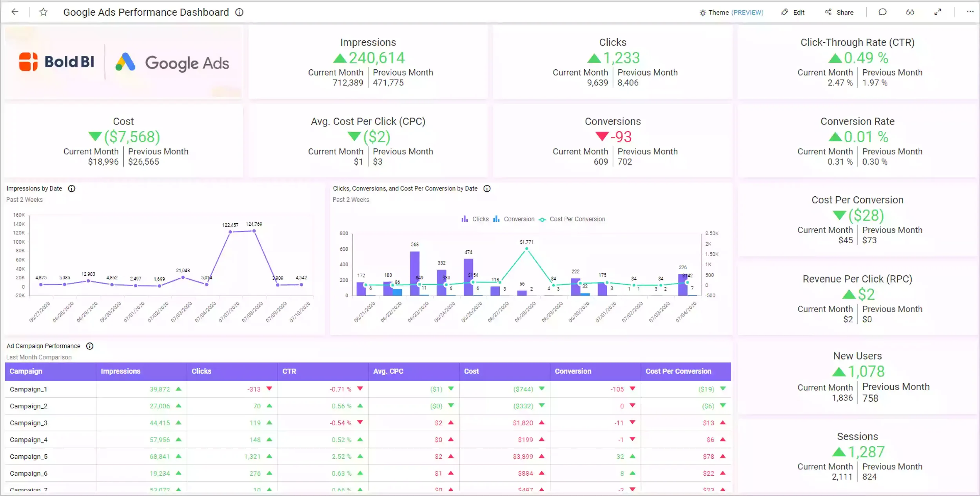The width and height of the screenshot is (980, 496).
Task: View info for Ad Campaign Performance table
Action: [89, 346]
